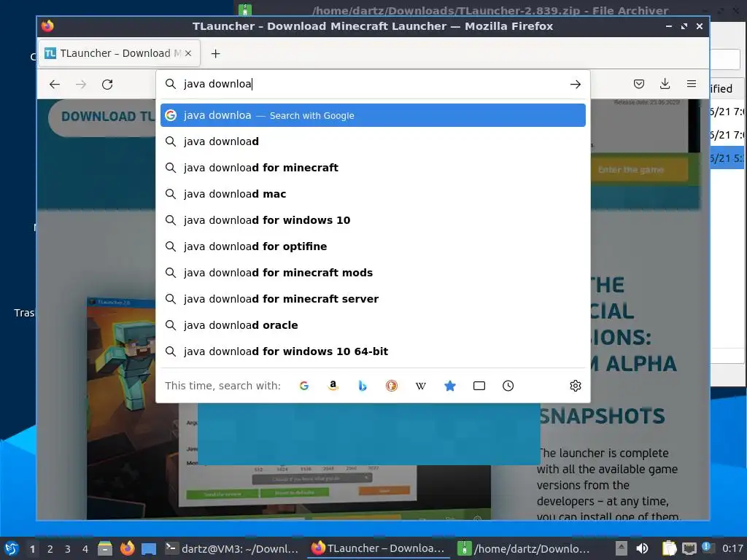Open file manager from taskbar launcher
The height and width of the screenshot is (560, 747).
click(105, 548)
